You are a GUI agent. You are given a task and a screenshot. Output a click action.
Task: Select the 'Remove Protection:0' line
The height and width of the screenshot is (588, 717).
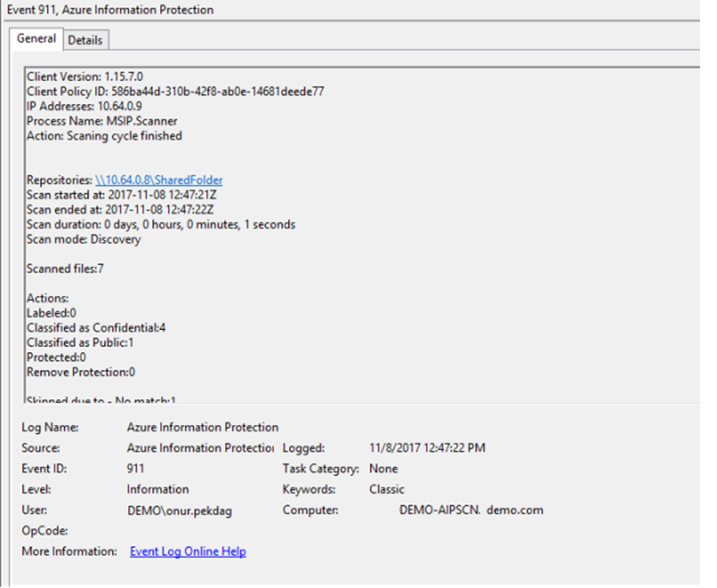[x=81, y=372]
